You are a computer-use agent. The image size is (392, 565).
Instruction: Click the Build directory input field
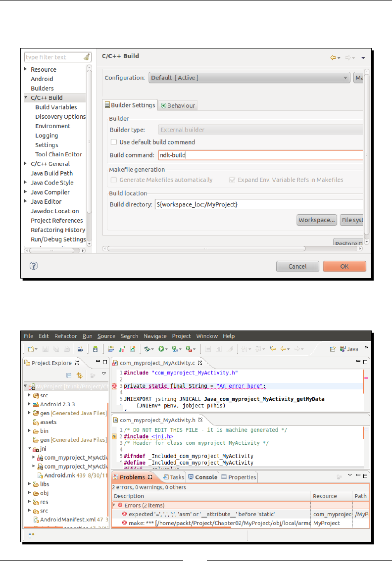click(258, 204)
